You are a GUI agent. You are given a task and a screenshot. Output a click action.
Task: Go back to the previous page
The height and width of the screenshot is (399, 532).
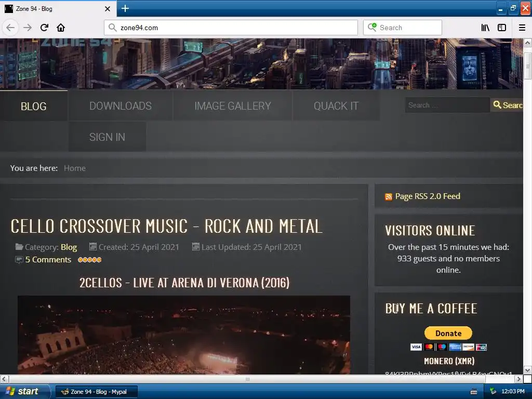(x=10, y=28)
